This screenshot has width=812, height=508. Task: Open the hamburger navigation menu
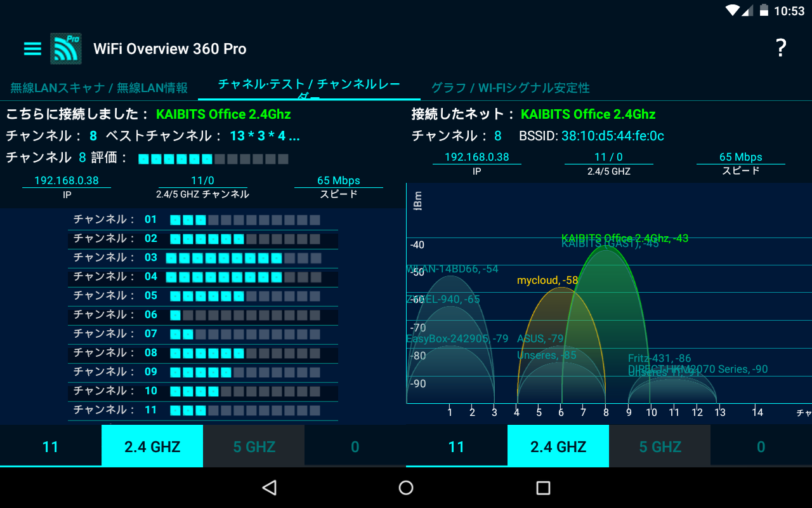click(32, 49)
